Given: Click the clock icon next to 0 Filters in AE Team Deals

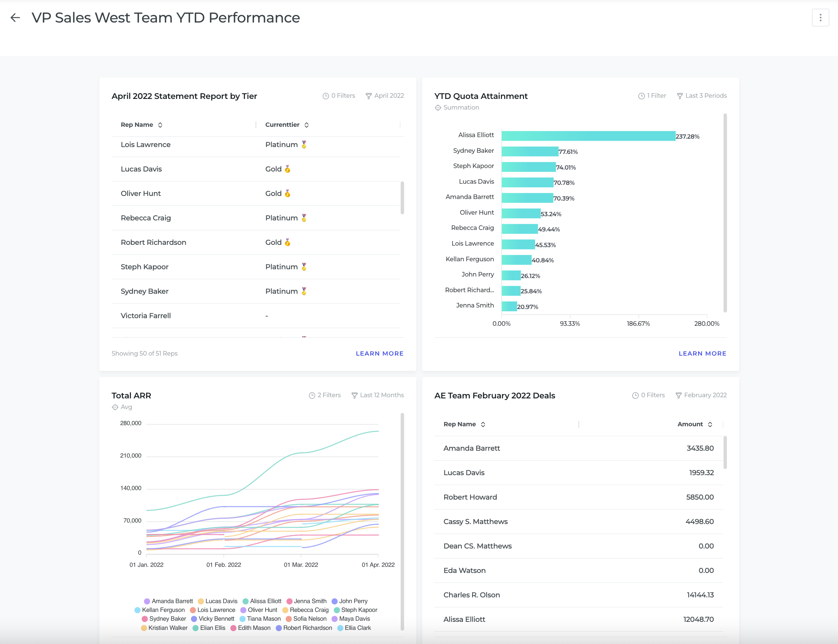Looking at the screenshot, I should point(635,395).
